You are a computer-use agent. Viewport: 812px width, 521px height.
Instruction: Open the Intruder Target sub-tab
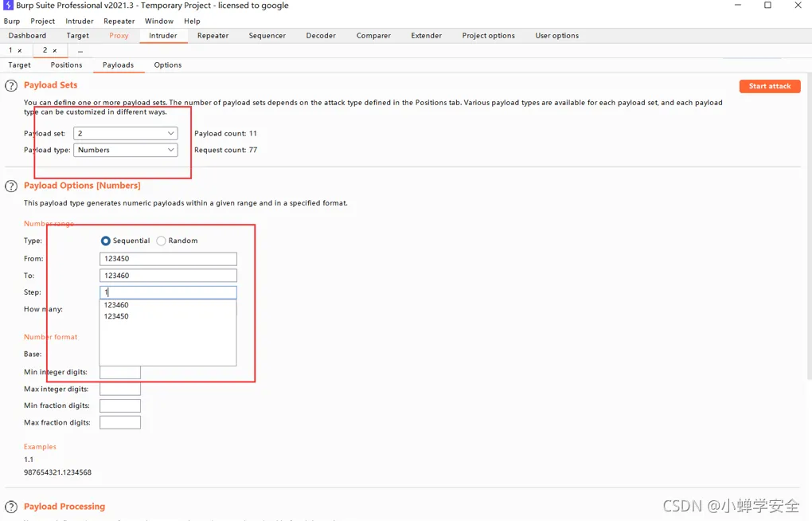coord(20,65)
